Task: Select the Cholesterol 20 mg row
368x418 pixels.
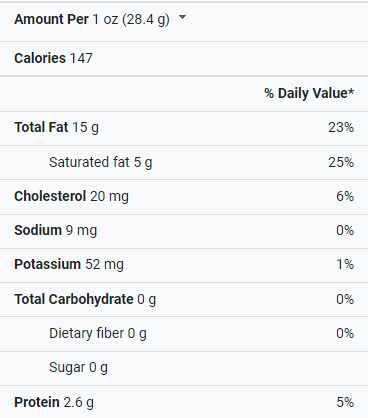Action: point(184,197)
